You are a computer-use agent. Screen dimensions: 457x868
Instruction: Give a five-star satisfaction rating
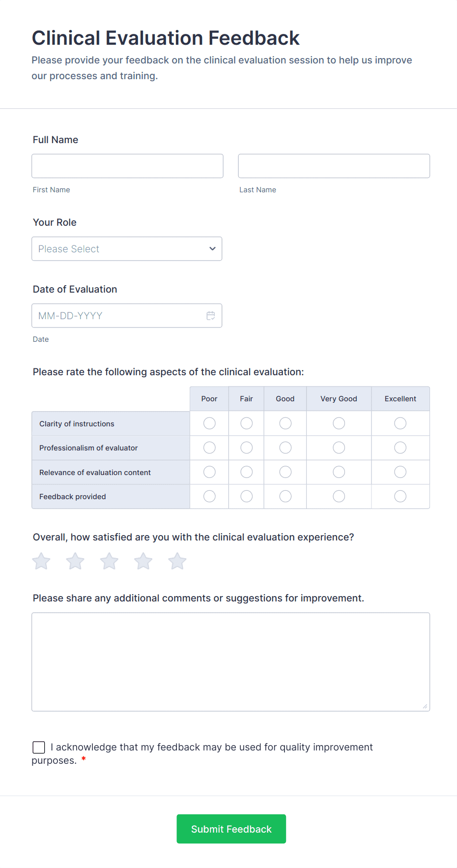(177, 561)
